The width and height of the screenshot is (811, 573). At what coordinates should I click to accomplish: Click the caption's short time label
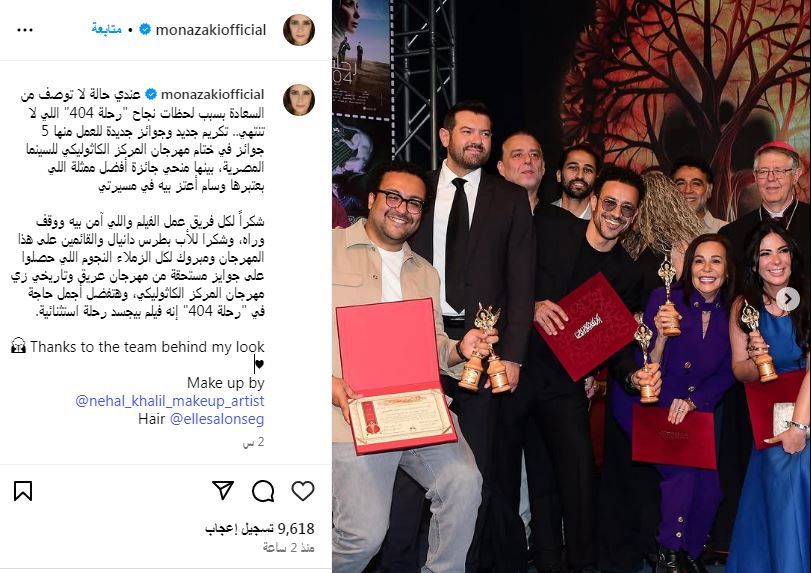(x=254, y=442)
